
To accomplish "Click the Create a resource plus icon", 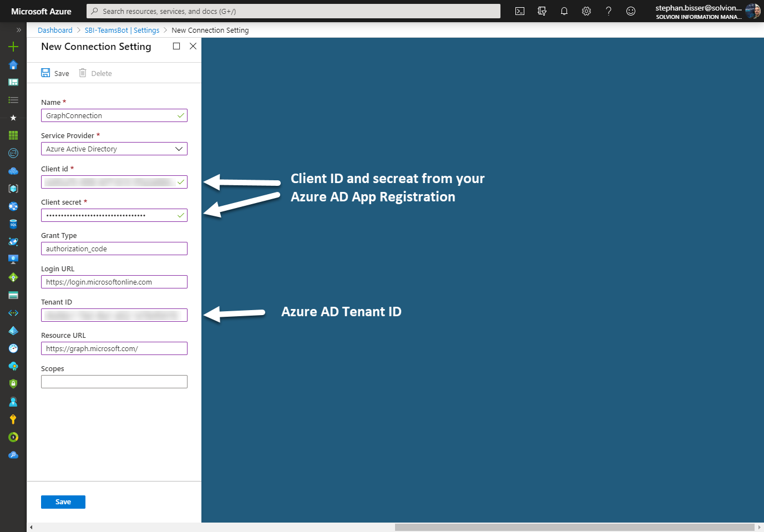I will coord(13,47).
